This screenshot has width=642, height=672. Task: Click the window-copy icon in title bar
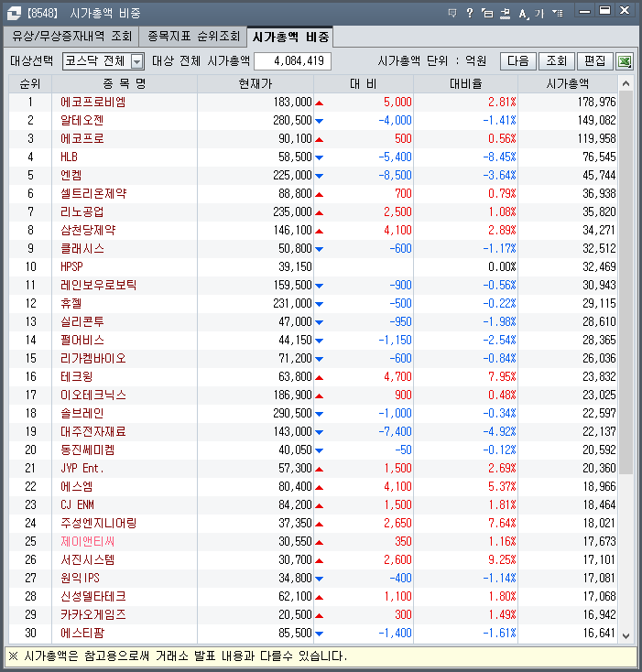[x=487, y=14]
